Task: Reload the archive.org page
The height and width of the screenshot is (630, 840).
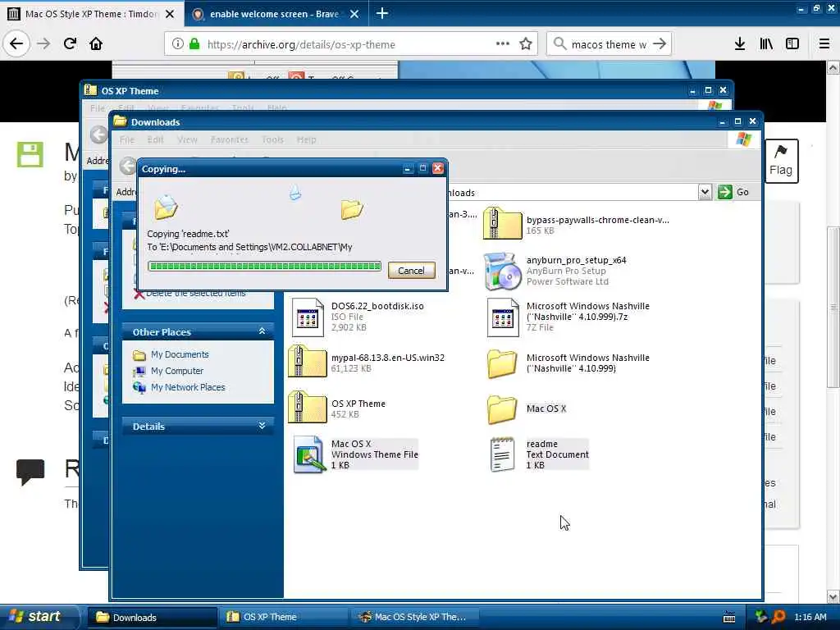Action: tap(70, 43)
